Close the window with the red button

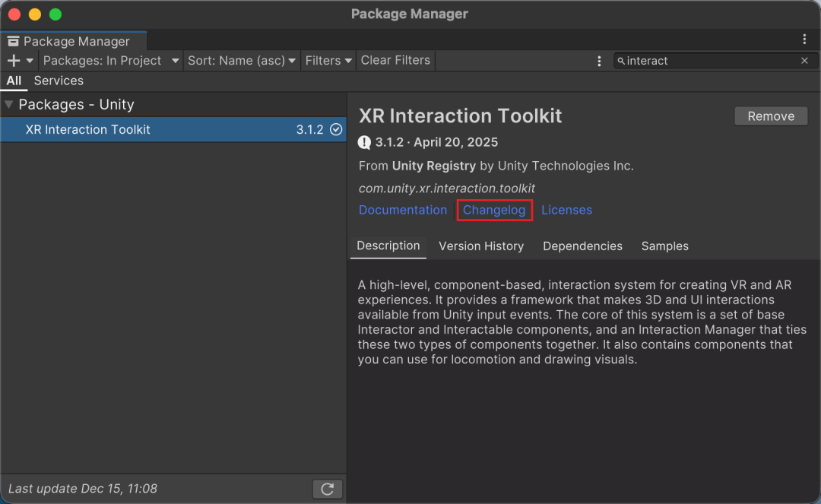(x=14, y=14)
